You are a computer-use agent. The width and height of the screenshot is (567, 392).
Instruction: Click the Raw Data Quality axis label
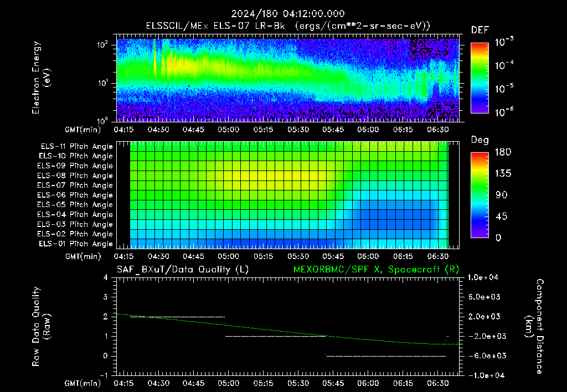point(41,326)
